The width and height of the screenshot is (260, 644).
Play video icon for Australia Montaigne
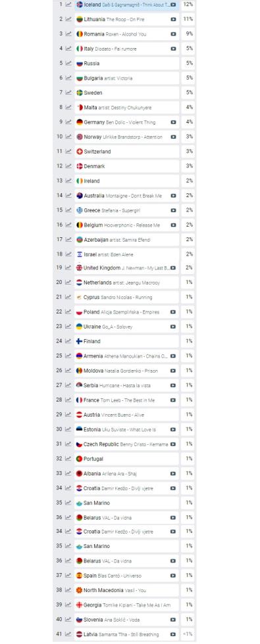[x=173, y=196]
